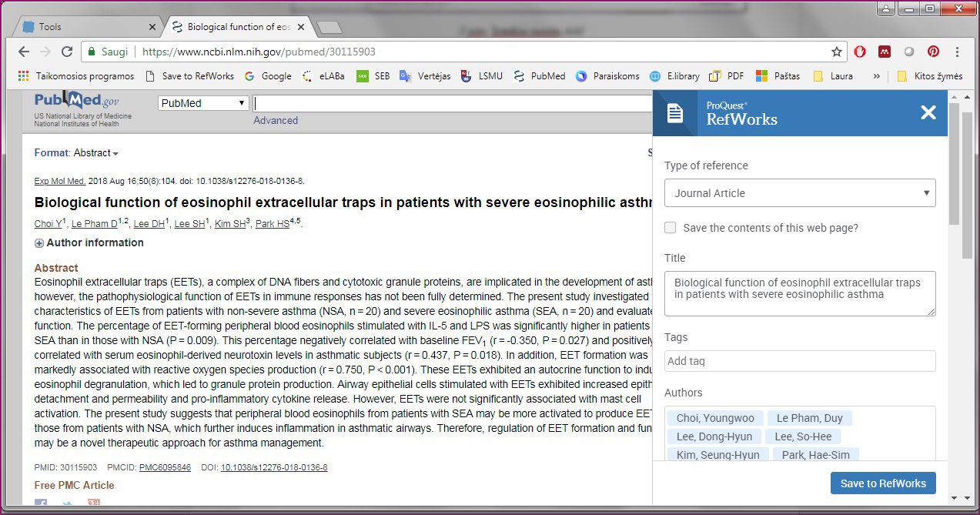Image resolution: width=980 pixels, height=515 pixels.
Task: Close the RefWorks panel with X
Action: pos(928,113)
